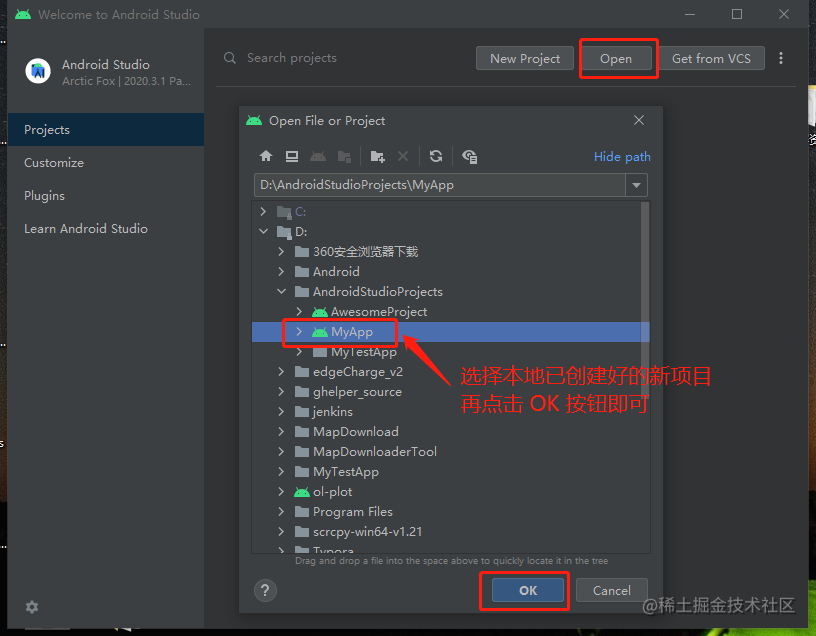Open the path dropdown arrow
The height and width of the screenshot is (636, 816).
coord(637,185)
